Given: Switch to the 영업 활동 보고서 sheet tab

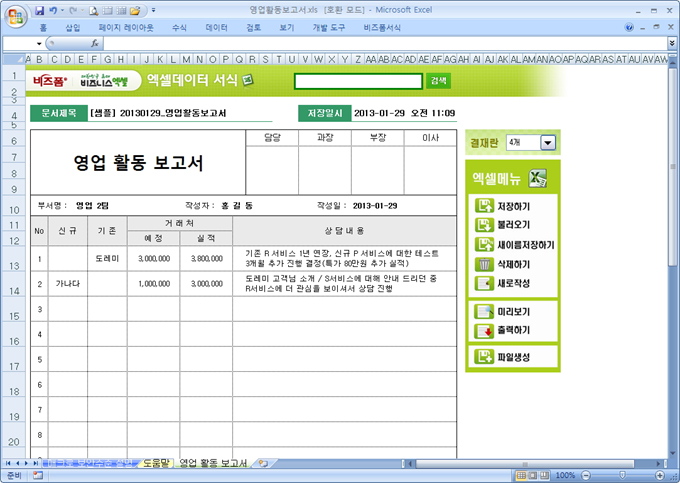Looking at the screenshot, I should click(213, 463).
